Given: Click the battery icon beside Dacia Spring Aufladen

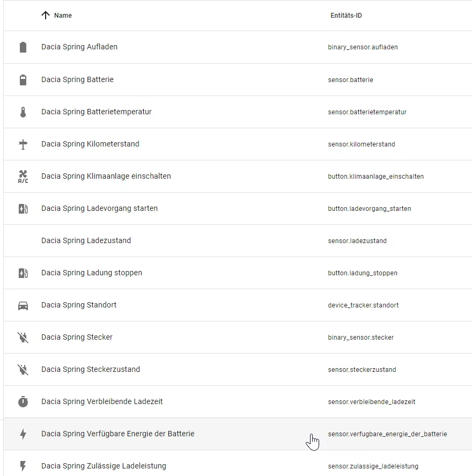Looking at the screenshot, I should pyautogui.click(x=23, y=47).
